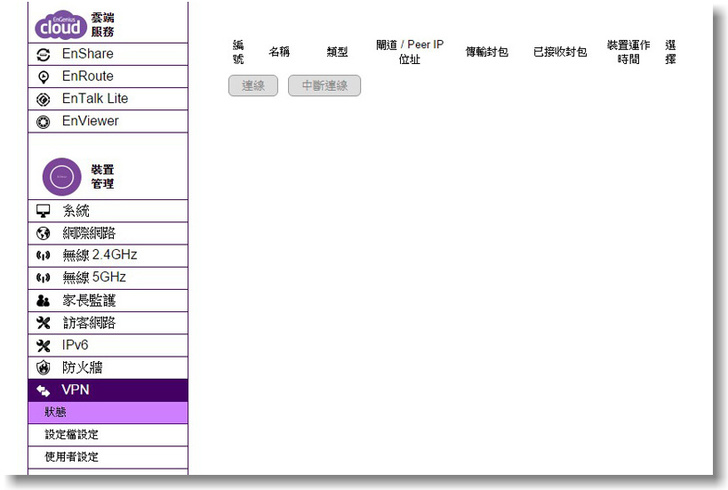The image size is (728, 490).
Task: Click the EnGenius cloud logo
Action: coord(62,25)
